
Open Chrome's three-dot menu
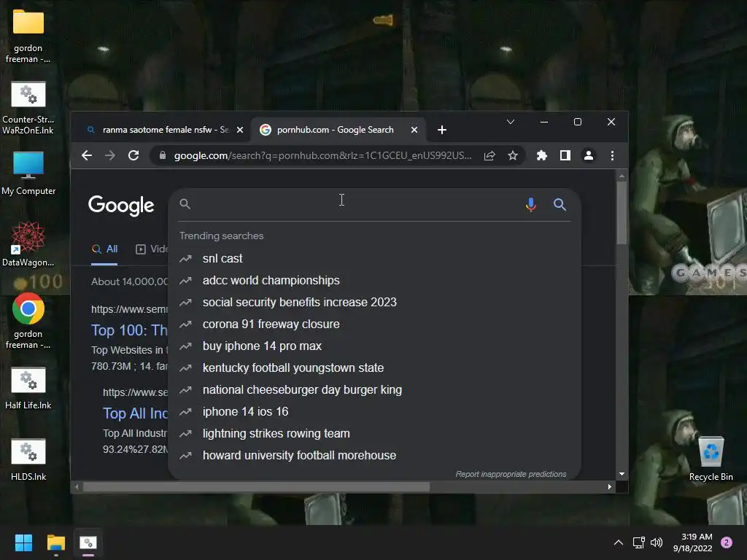(x=612, y=155)
